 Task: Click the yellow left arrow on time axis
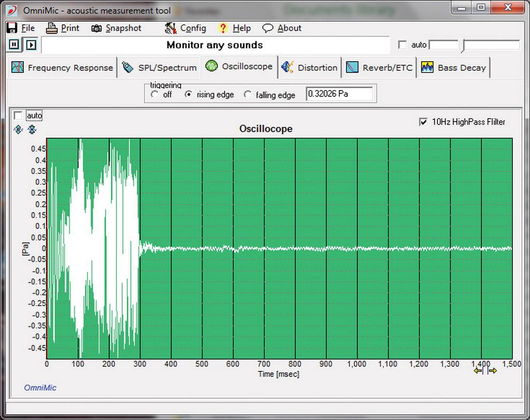(479, 371)
